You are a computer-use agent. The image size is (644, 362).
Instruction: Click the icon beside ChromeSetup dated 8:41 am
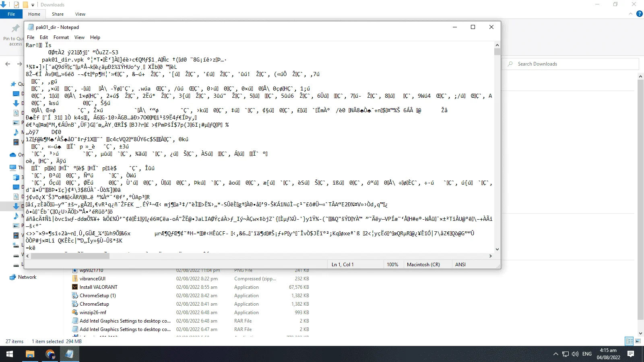pyautogui.click(x=75, y=304)
